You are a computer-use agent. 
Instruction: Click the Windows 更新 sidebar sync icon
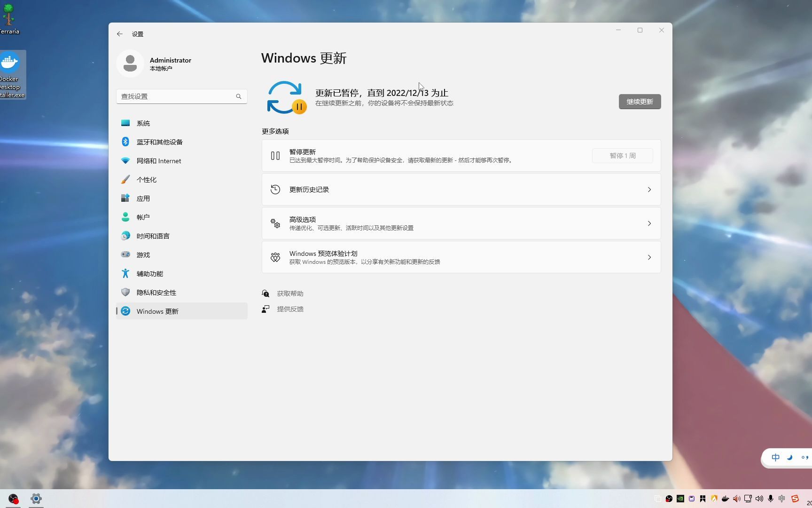click(125, 311)
